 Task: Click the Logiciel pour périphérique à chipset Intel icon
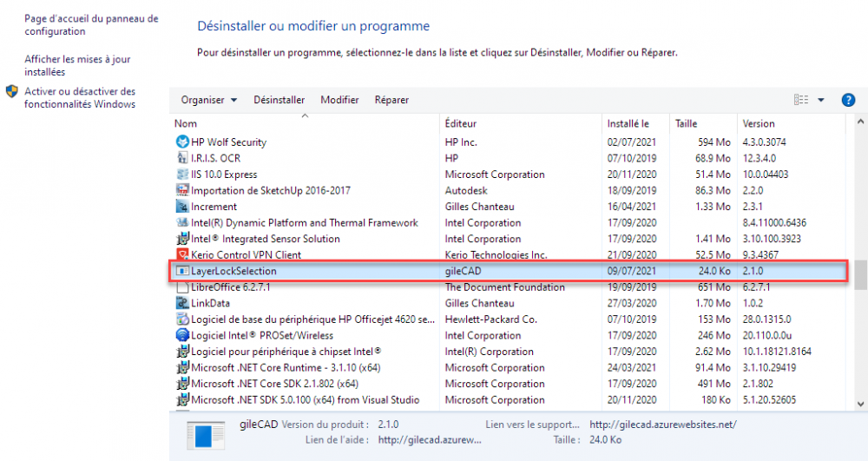tap(182, 352)
